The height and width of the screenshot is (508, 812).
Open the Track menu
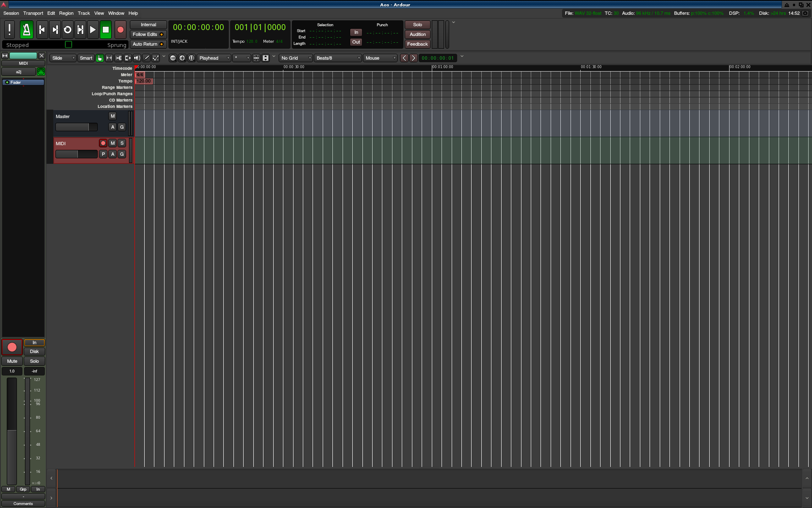coord(84,13)
